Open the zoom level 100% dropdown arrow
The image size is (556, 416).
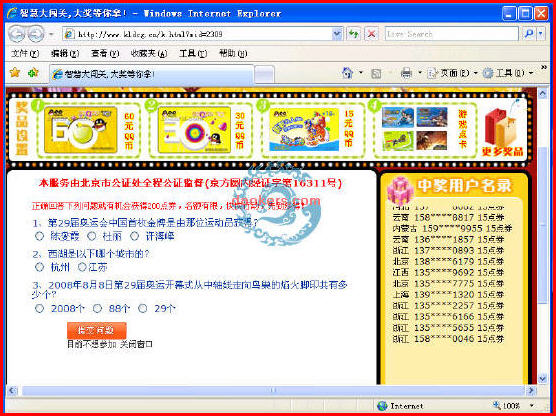click(x=532, y=405)
